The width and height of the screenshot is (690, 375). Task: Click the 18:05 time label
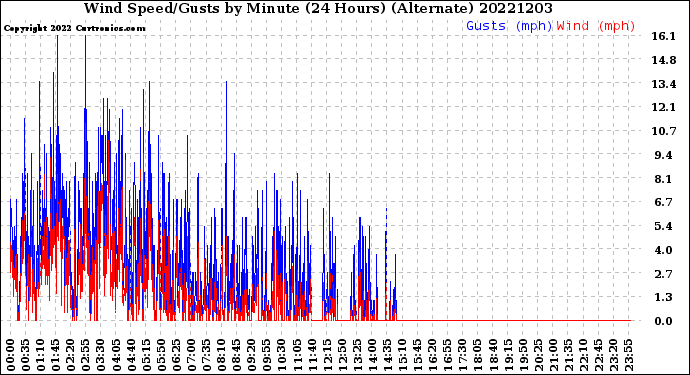point(477,355)
